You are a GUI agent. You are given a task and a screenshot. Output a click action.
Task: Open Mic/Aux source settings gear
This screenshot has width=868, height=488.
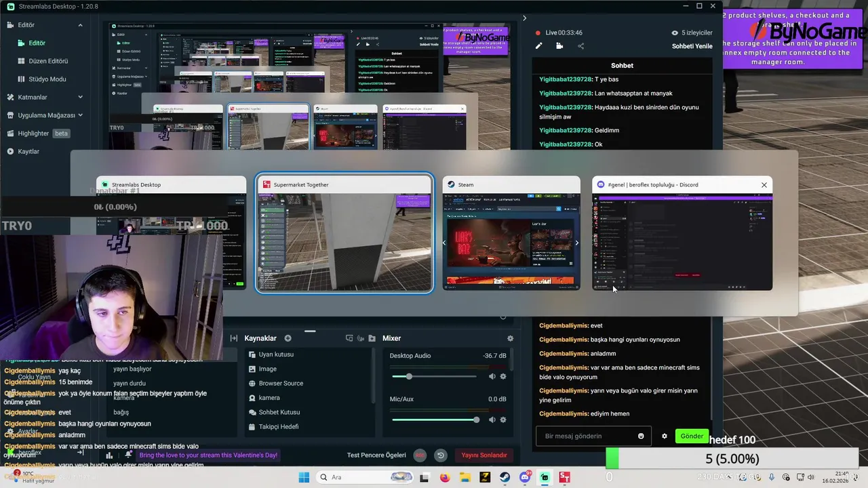(x=503, y=420)
